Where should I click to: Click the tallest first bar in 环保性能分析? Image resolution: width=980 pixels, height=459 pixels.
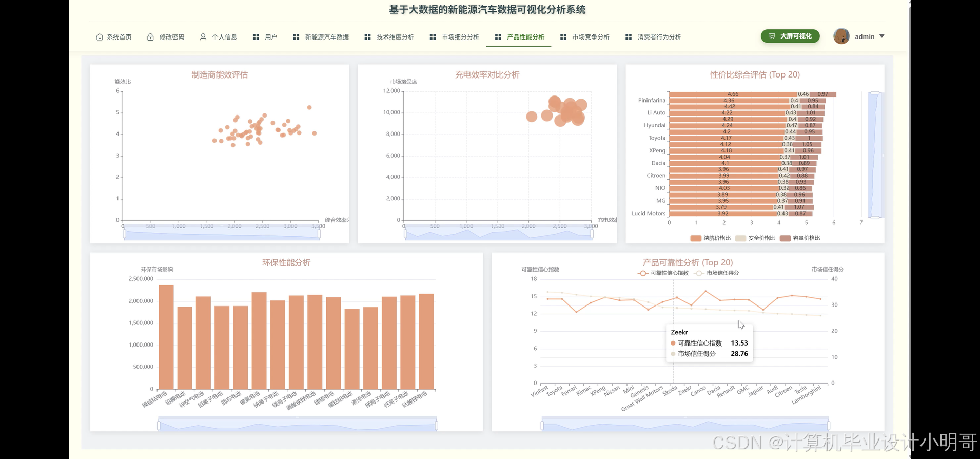pyautogui.click(x=166, y=337)
